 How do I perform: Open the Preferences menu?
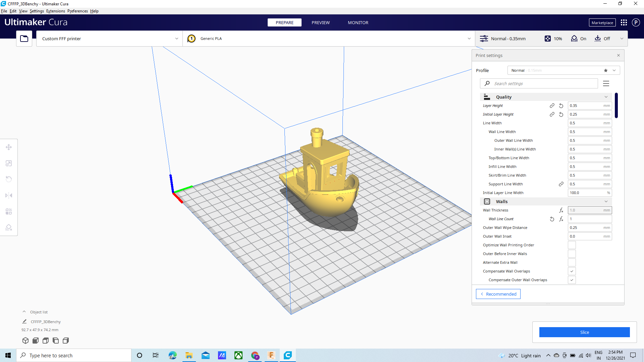point(77,11)
